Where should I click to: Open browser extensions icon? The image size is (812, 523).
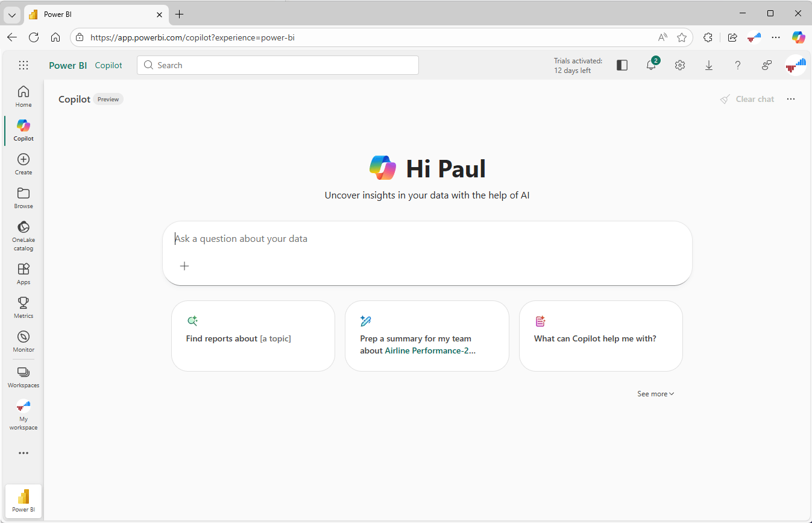[708, 37]
